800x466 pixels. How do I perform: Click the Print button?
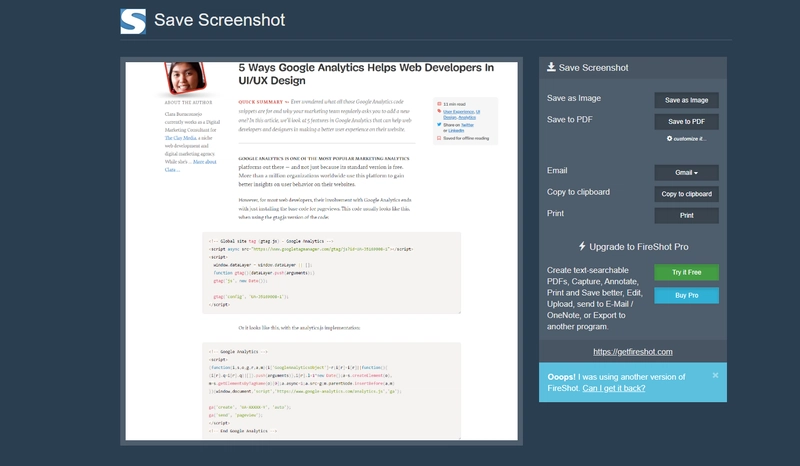(x=686, y=215)
